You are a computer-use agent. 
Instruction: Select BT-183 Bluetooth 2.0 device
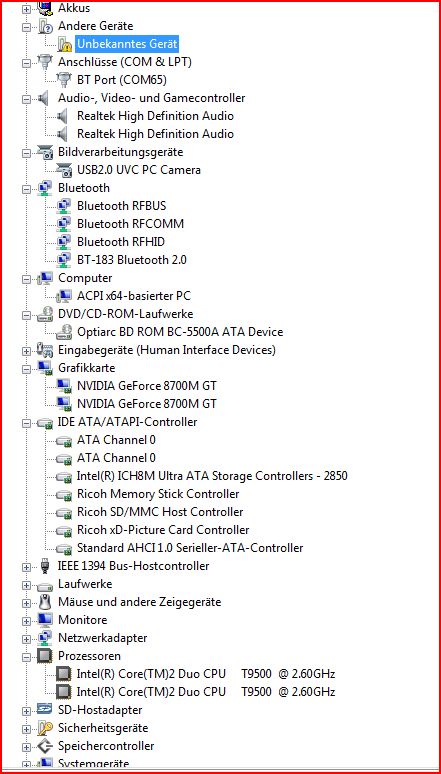point(132,260)
